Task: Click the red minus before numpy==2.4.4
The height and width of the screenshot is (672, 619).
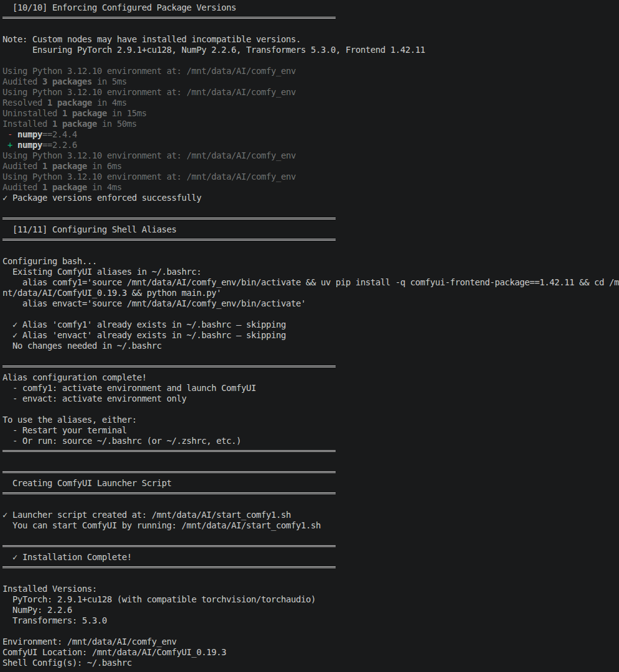Action: tap(10, 134)
